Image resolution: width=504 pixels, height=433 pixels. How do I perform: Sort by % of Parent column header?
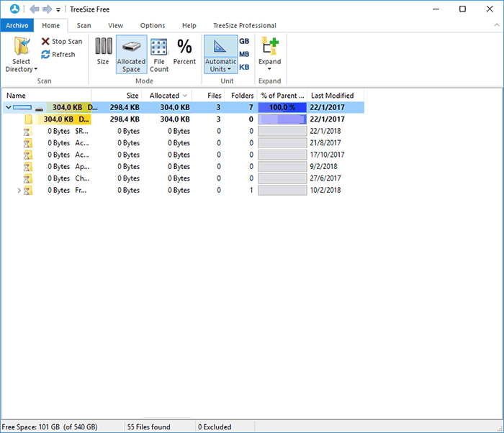tap(282, 96)
